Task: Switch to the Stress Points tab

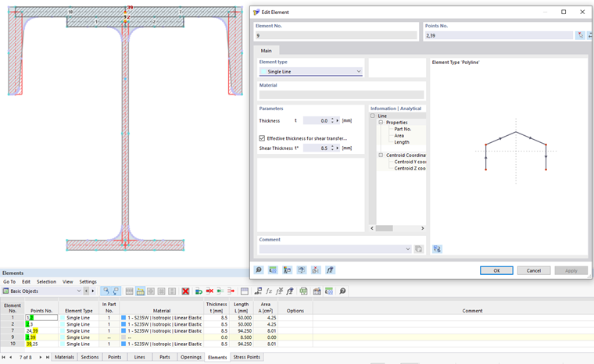Action: click(x=245, y=357)
